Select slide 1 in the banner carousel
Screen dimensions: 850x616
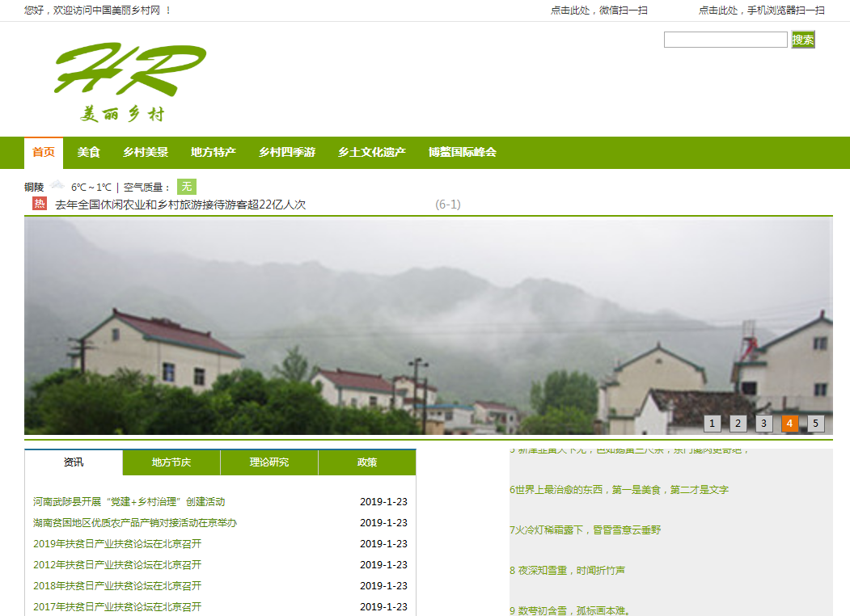(713, 423)
